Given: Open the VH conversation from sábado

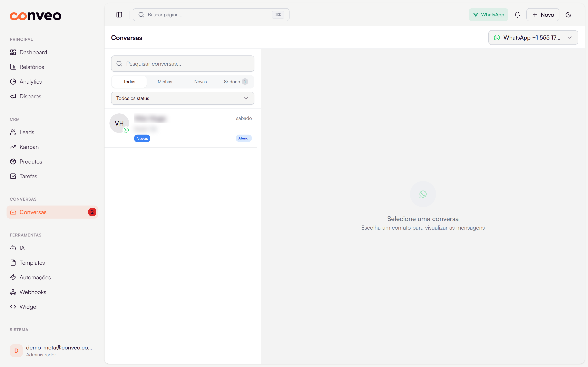Looking at the screenshot, I should [x=180, y=128].
